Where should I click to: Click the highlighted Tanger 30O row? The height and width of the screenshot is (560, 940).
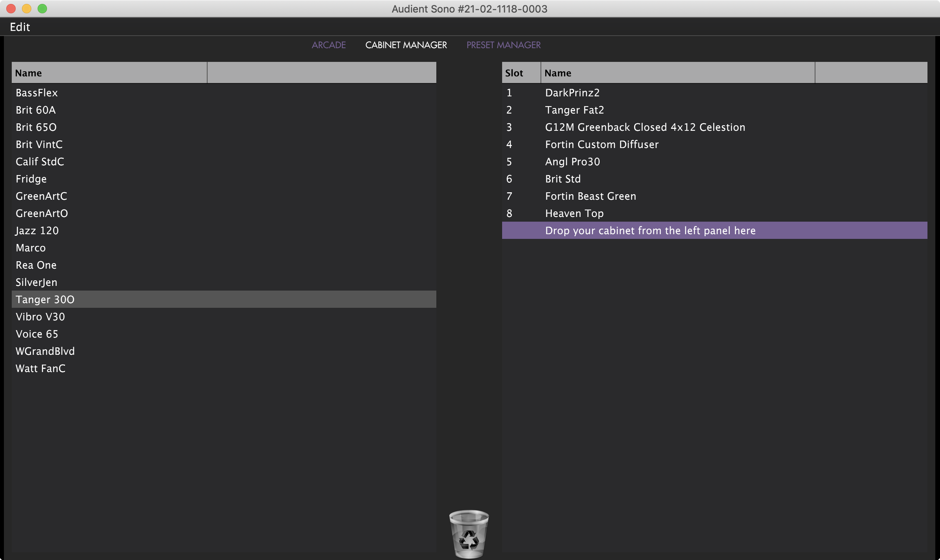click(224, 299)
